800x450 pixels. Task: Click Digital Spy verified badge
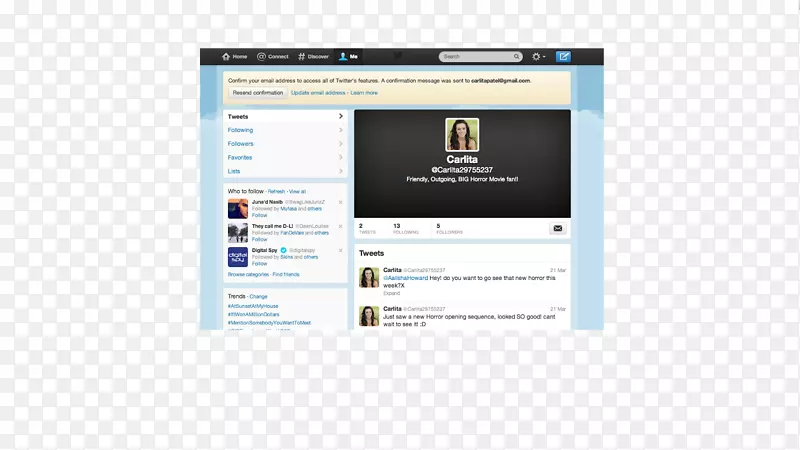pos(284,250)
